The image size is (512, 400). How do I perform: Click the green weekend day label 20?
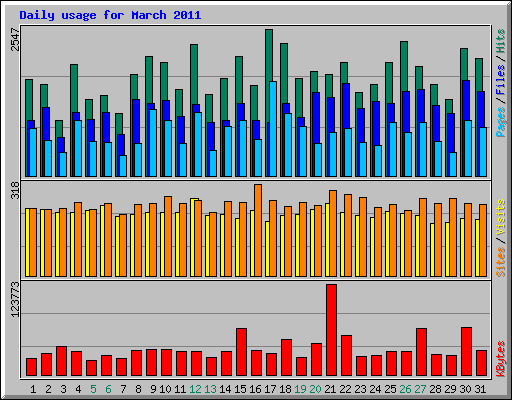pos(315,389)
